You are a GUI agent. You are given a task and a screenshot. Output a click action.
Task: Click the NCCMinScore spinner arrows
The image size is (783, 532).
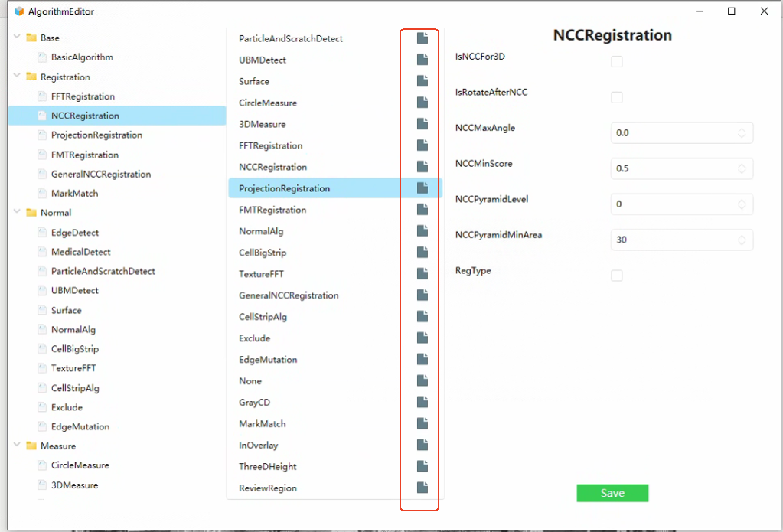point(742,168)
